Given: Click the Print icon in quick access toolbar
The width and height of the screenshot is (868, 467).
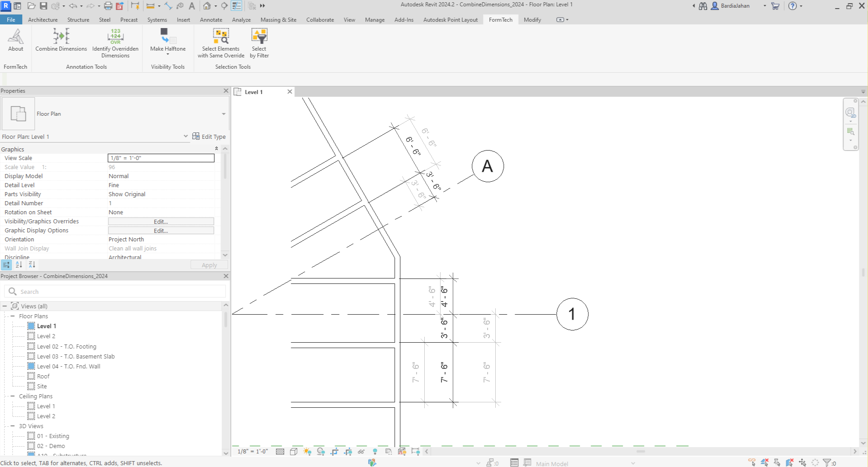Looking at the screenshot, I should (x=108, y=6).
